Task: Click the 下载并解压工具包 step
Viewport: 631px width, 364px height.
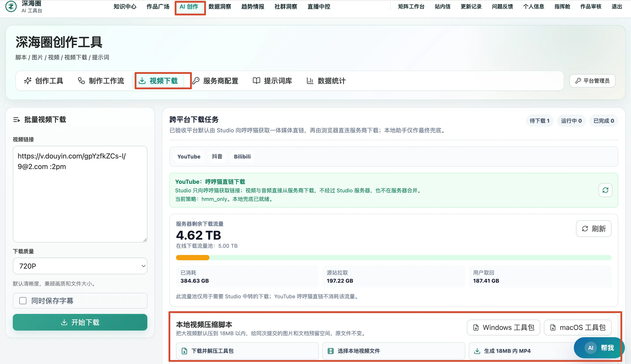Action: 247,351
